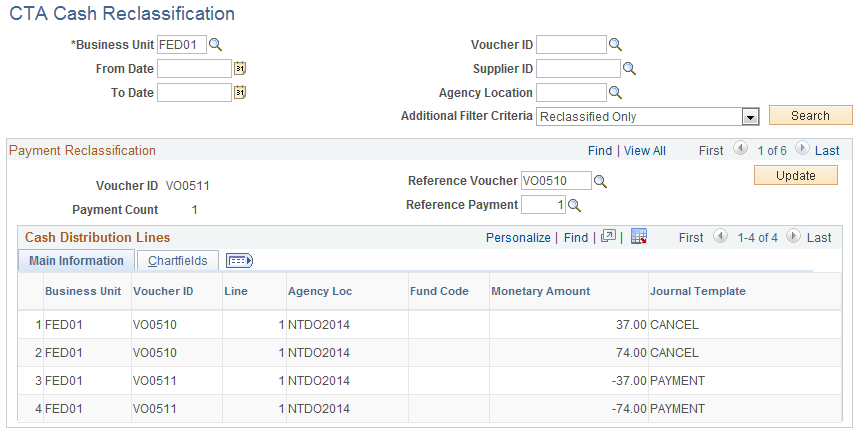The width and height of the screenshot is (866, 437).
Task: Open Reference Voucher lookup magnifier
Action: tap(600, 181)
